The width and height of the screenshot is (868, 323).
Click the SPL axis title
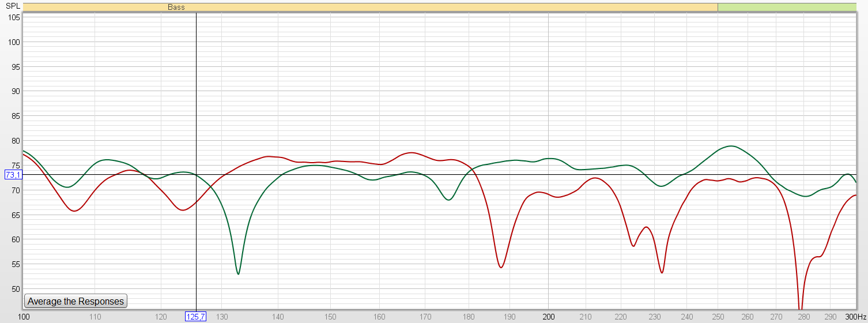coord(12,5)
